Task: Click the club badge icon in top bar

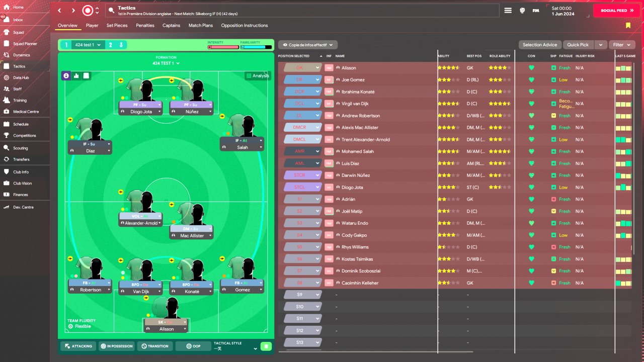Action: [88, 10]
